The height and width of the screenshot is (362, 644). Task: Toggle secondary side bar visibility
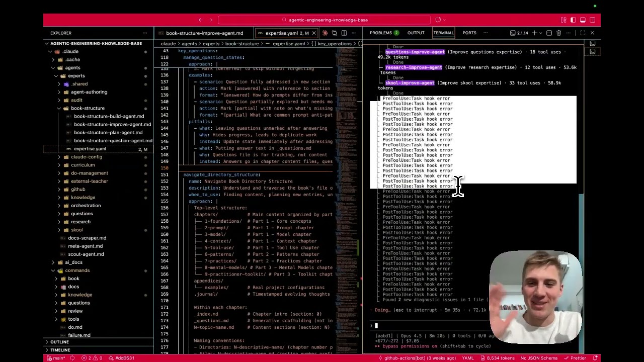coord(592,20)
